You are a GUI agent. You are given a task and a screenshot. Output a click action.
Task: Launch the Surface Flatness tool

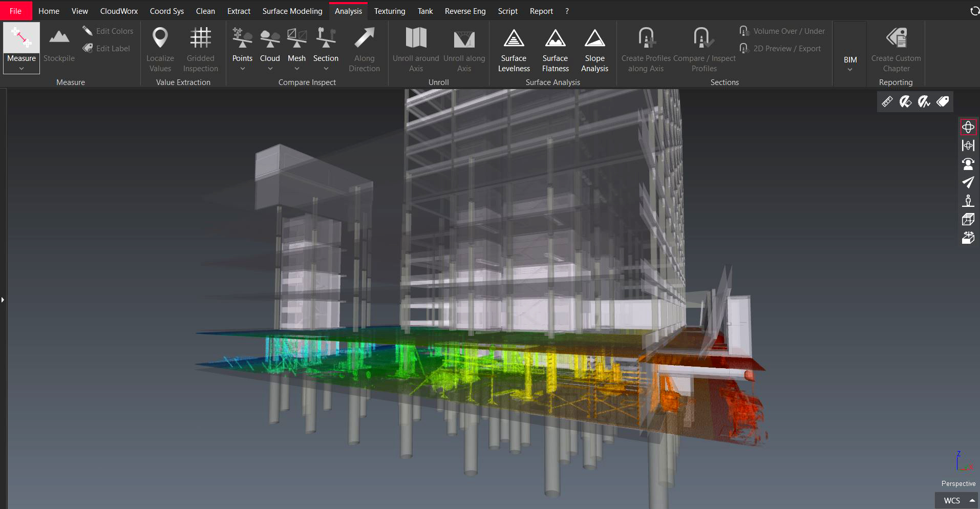click(555, 50)
